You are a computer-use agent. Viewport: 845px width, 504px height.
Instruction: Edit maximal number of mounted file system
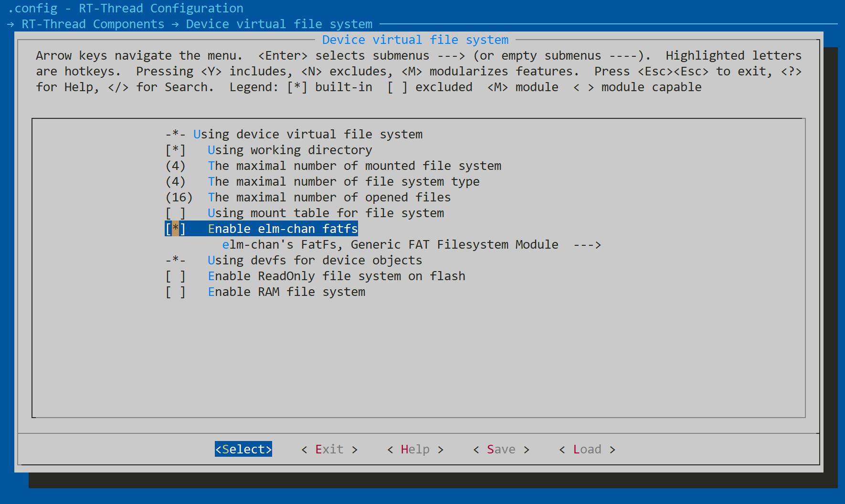175,166
